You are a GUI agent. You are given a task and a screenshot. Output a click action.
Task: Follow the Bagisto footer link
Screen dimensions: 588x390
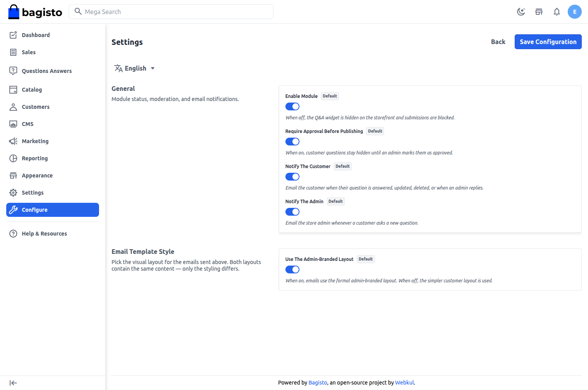[318, 383]
